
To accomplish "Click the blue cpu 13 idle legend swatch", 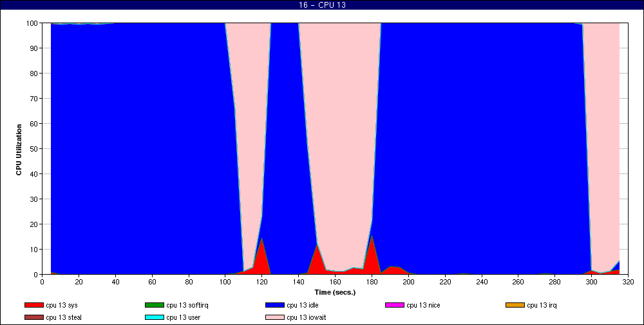I will click(274, 305).
